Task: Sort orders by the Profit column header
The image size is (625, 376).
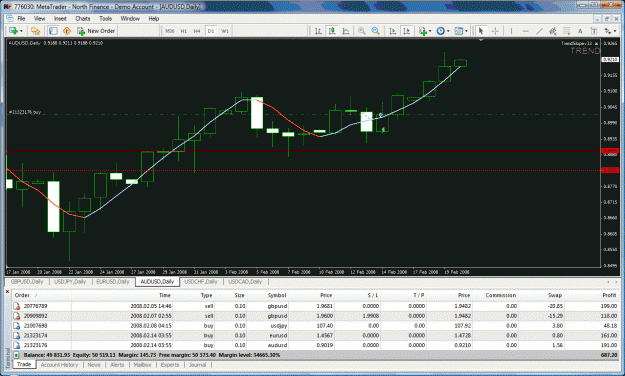Action: (609, 295)
